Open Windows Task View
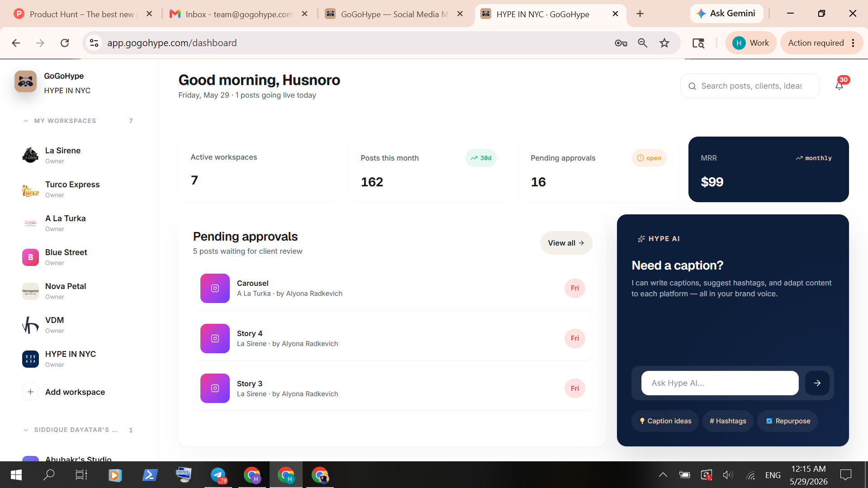This screenshot has width=868, height=488. (81, 475)
